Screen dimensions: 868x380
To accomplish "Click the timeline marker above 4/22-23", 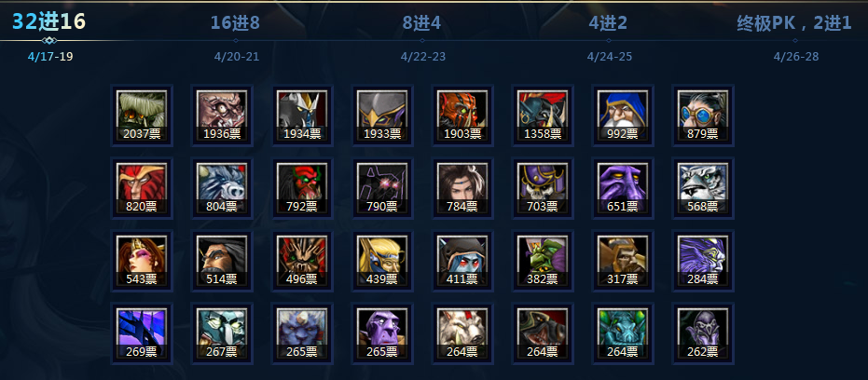I will pyautogui.click(x=422, y=40).
